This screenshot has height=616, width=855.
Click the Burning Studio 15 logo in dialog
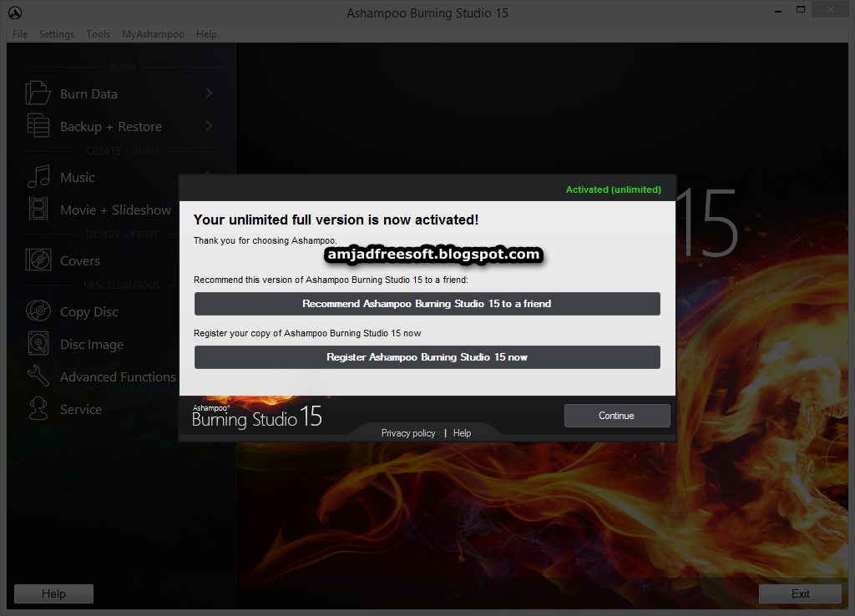(x=257, y=417)
